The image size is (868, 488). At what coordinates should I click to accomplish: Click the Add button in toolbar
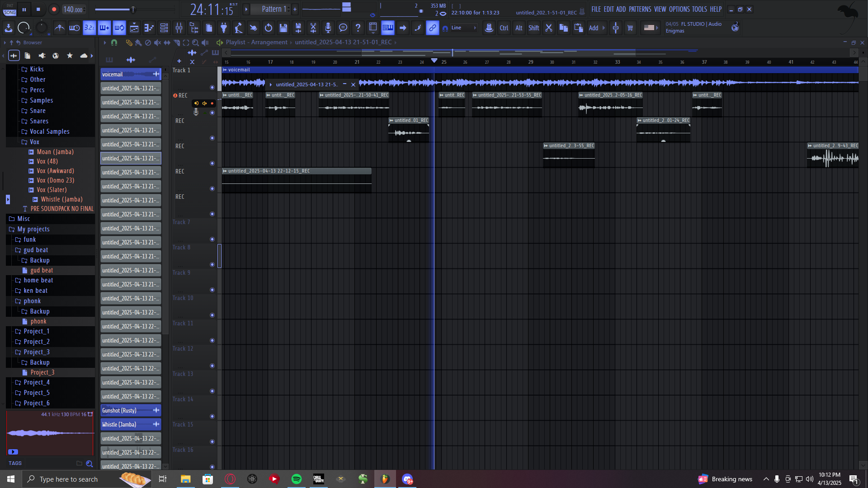tap(594, 28)
